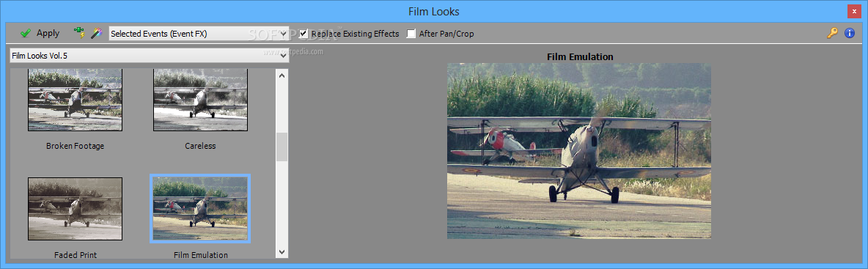Click the large Film Emulation preview image
The image size is (868, 269).
click(x=579, y=151)
